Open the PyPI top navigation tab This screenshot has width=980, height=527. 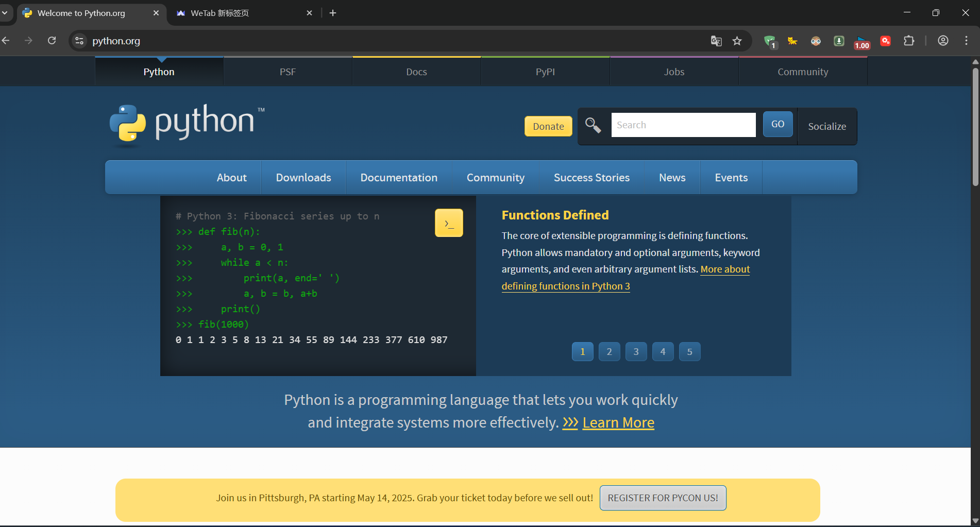pos(545,72)
